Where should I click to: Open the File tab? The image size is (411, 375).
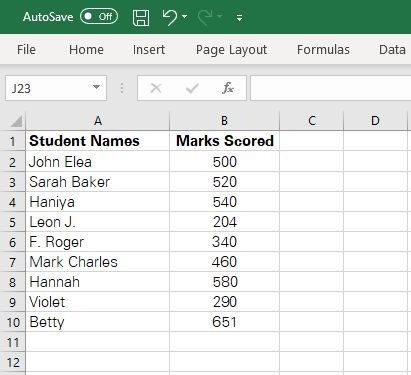coord(26,50)
